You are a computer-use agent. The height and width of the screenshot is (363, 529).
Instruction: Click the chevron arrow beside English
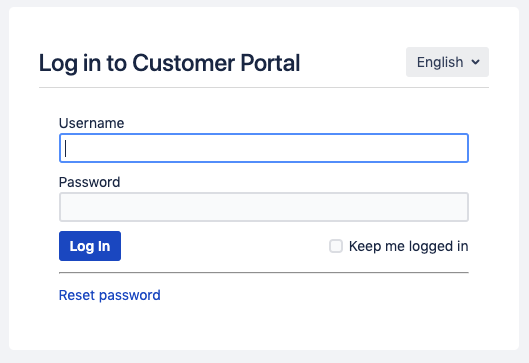point(475,62)
